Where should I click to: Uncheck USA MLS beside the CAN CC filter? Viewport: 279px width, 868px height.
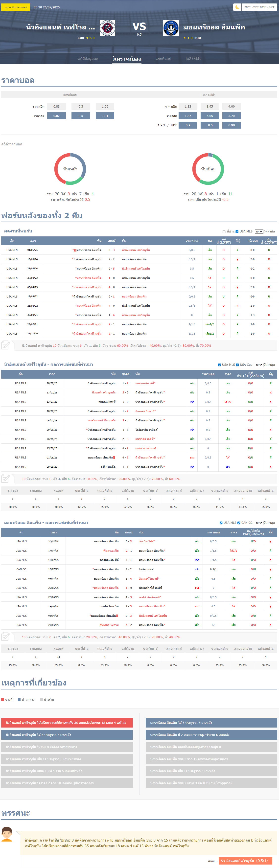pos(221,523)
